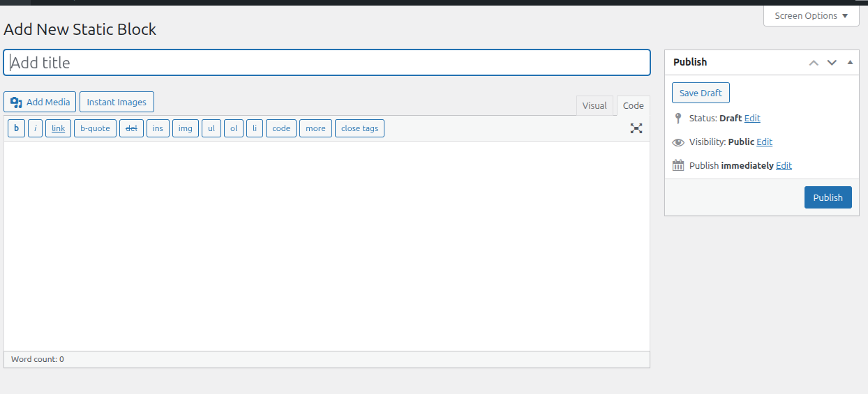Image resolution: width=868 pixels, height=394 pixels.
Task: Insert a link using the link quicktag
Action: 58,128
